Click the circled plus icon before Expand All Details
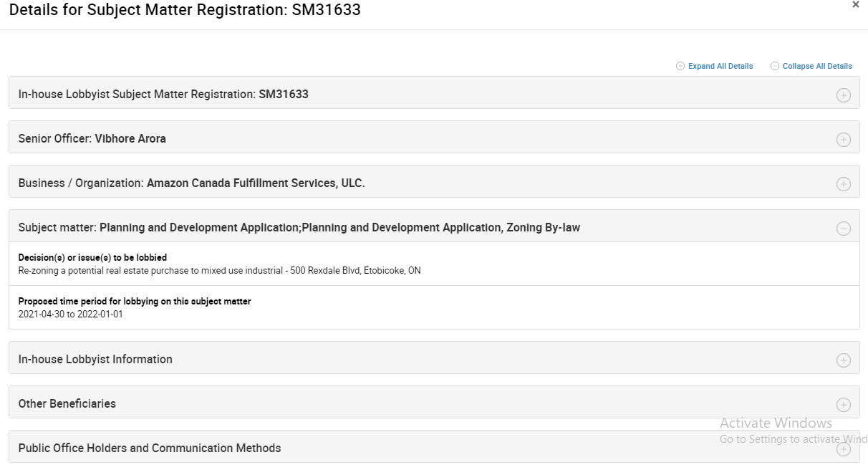This screenshot has height=470, width=868. [x=680, y=66]
